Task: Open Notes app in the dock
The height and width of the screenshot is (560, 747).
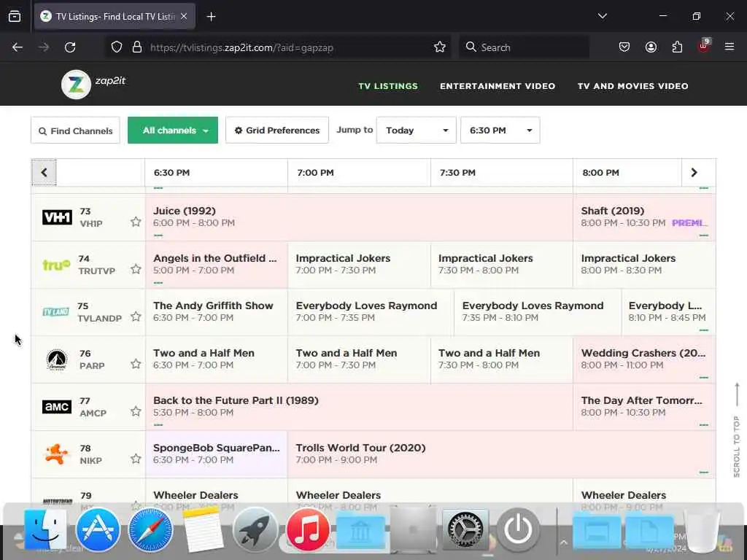Action: point(203,529)
